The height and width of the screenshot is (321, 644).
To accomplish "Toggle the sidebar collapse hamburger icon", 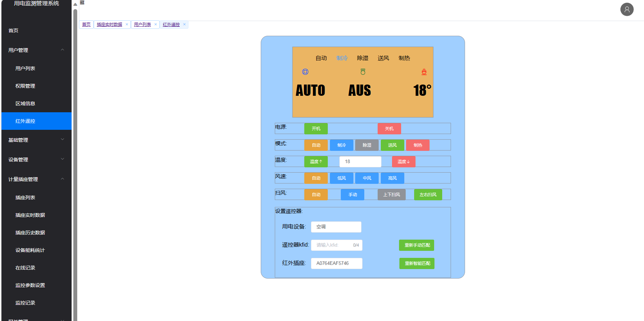I will 82,2.
